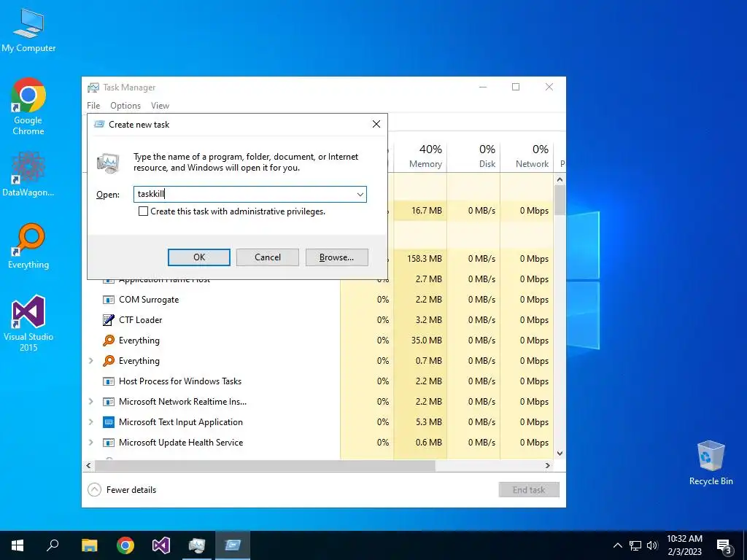747x560 pixels.
Task: Click the 5.3 MB memory cell
Action: click(421, 422)
